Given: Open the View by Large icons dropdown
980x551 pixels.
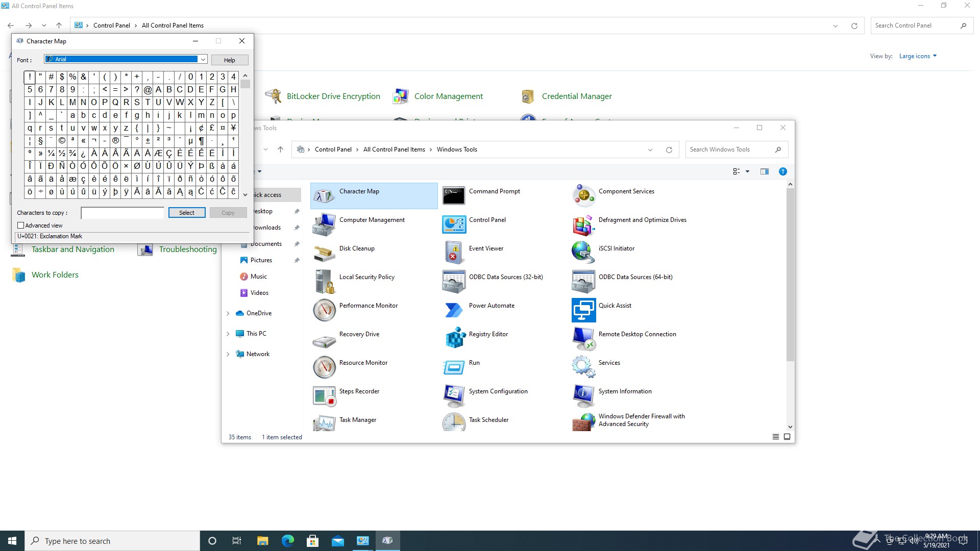Looking at the screenshot, I should point(918,56).
